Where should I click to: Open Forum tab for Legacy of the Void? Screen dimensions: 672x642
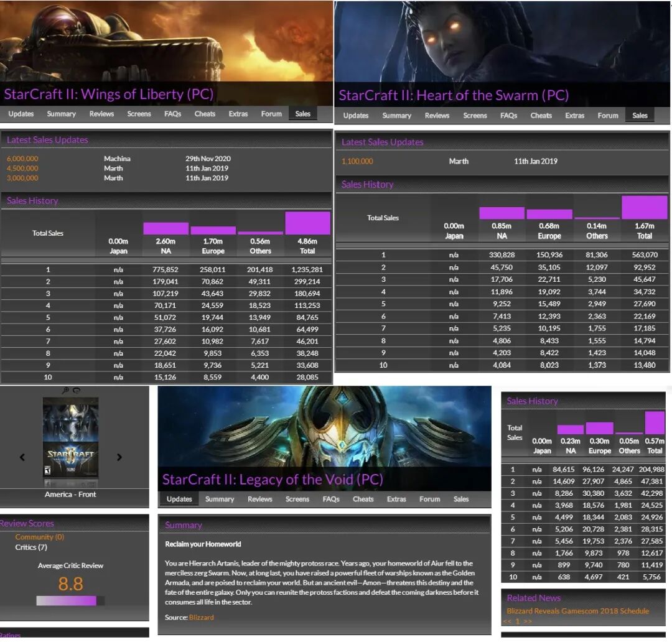point(429,499)
